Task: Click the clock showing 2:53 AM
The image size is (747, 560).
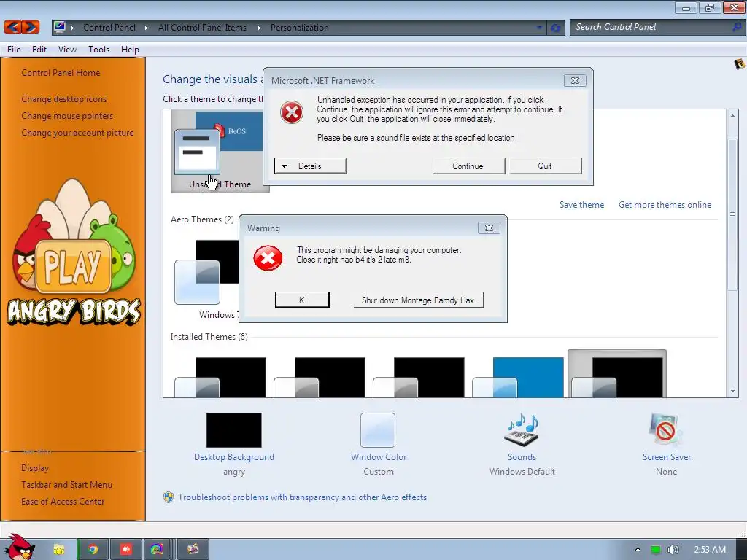Action: (710, 550)
